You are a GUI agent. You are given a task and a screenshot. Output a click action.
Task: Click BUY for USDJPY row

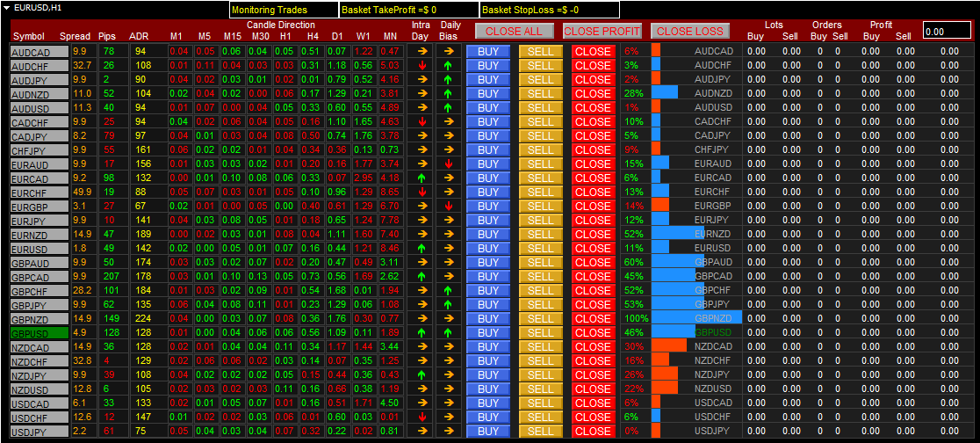pos(488,431)
